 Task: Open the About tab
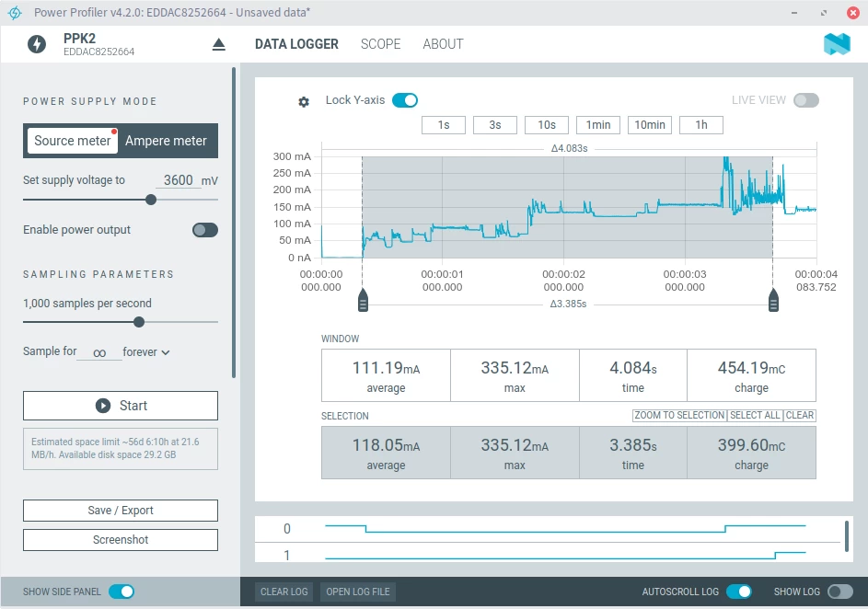tap(443, 44)
